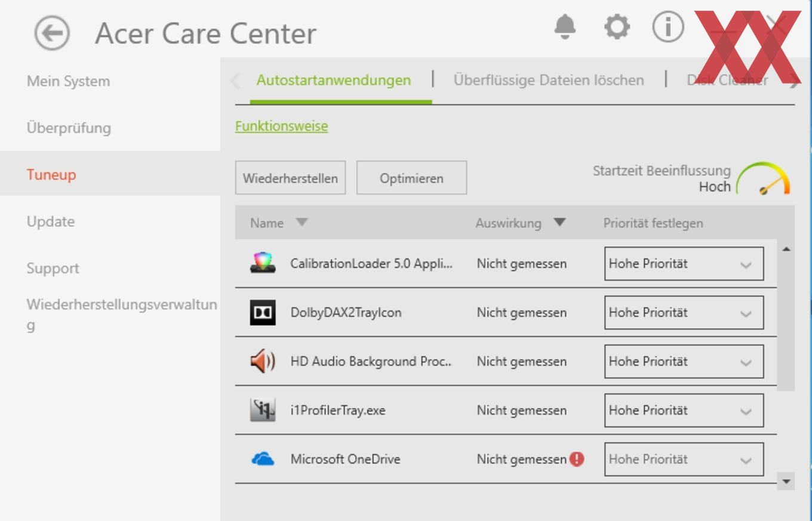Click the Microsoft OneDrive cloud icon
Viewport: 812px width, 521px height.
point(263,459)
